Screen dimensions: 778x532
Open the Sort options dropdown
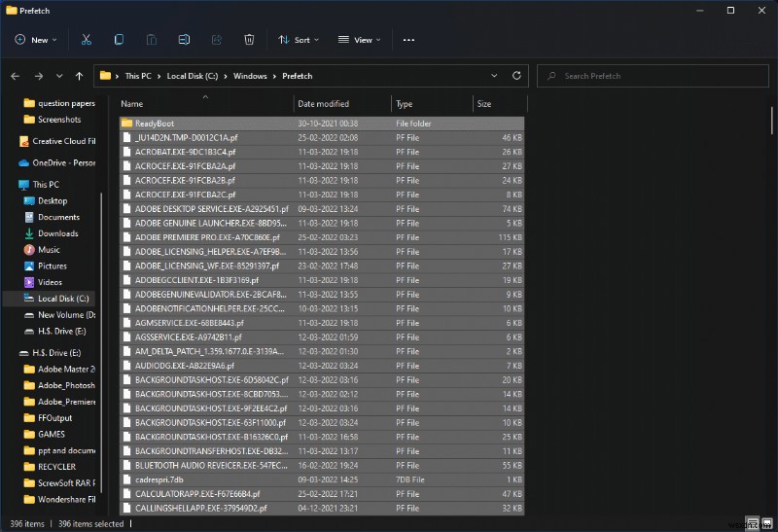pyautogui.click(x=299, y=40)
